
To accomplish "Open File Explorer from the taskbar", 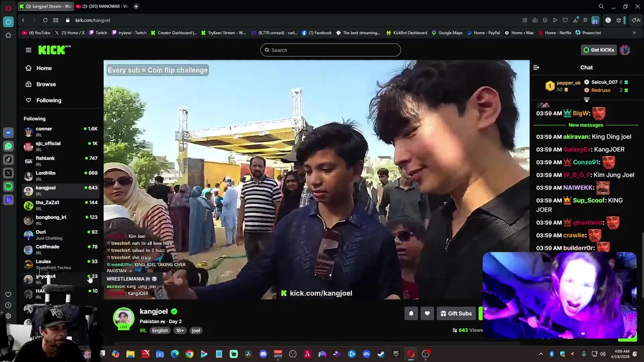I will [x=130, y=354].
